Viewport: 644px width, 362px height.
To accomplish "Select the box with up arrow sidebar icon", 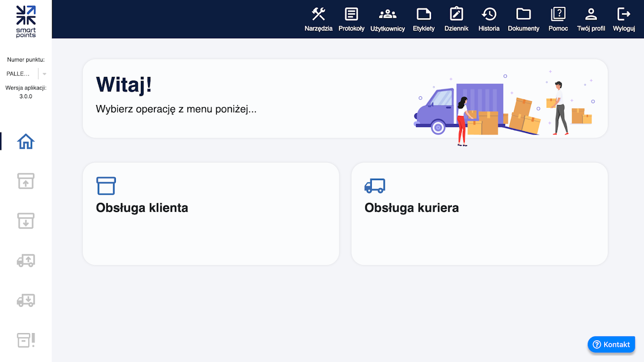I will (26, 181).
